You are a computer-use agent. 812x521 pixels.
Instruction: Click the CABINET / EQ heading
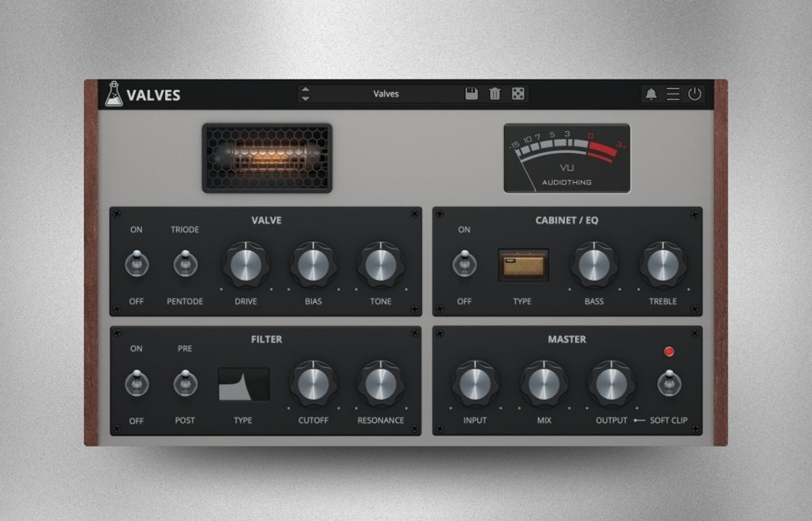point(567,220)
